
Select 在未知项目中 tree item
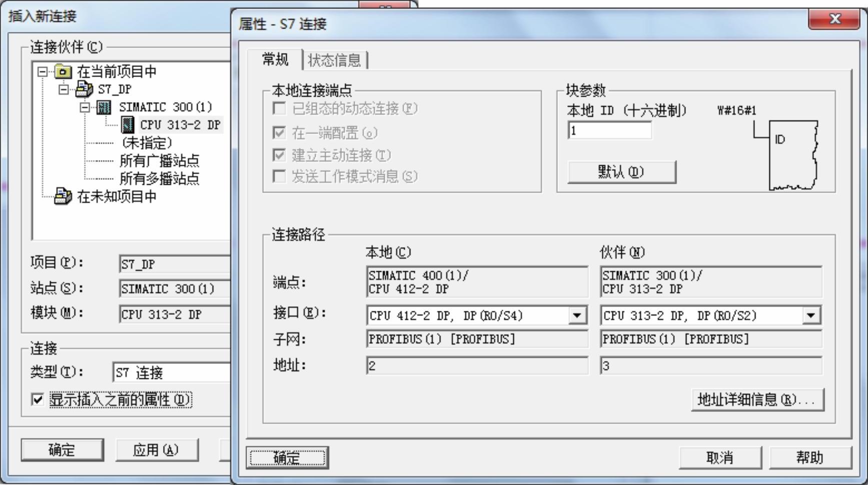[x=117, y=196]
